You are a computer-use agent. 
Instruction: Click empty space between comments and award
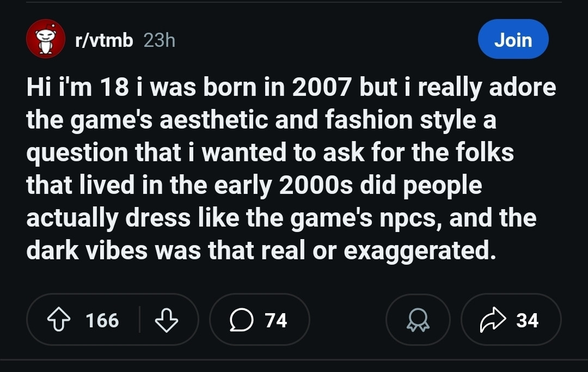(348, 320)
